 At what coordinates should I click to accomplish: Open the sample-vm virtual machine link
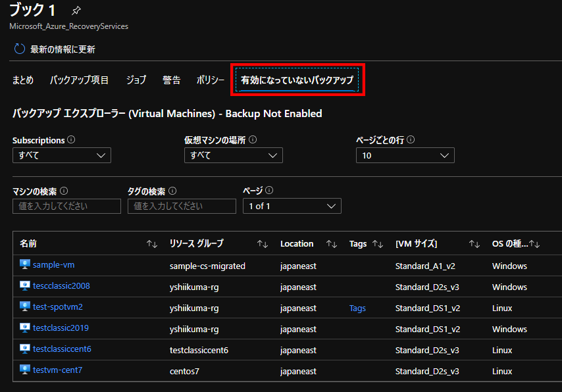(x=53, y=265)
